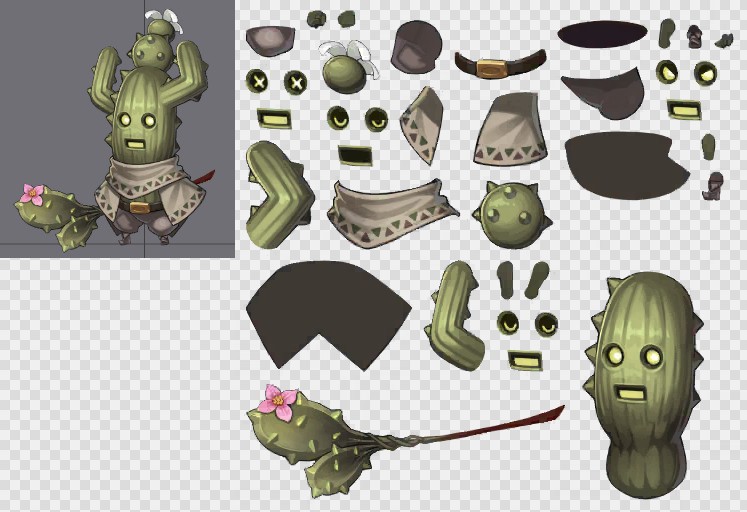Pick the bent cactus arm beside the scarf
Screen dimensions: 747x512
tap(278, 192)
